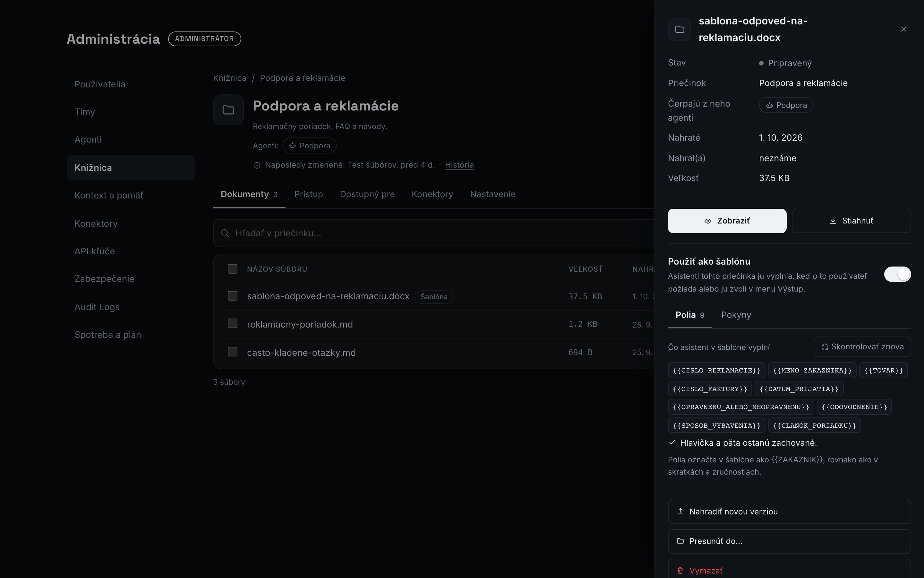The image size is (924, 578).
Task: Click Skontrolovať znova button
Action: [x=862, y=347]
